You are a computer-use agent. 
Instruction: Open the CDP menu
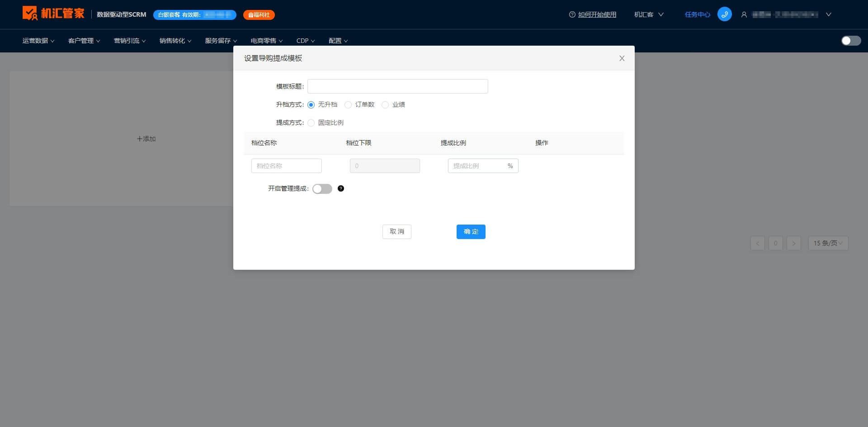pyautogui.click(x=306, y=41)
